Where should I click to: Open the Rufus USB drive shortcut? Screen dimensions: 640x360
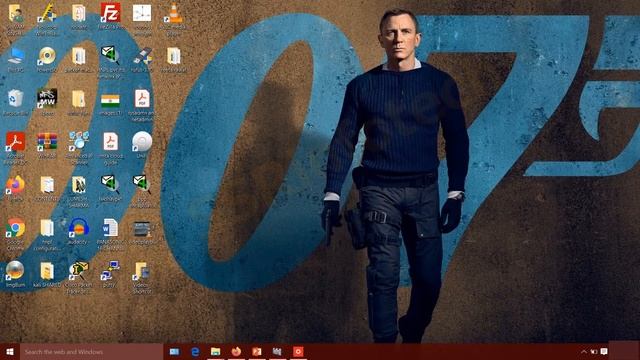click(x=142, y=60)
